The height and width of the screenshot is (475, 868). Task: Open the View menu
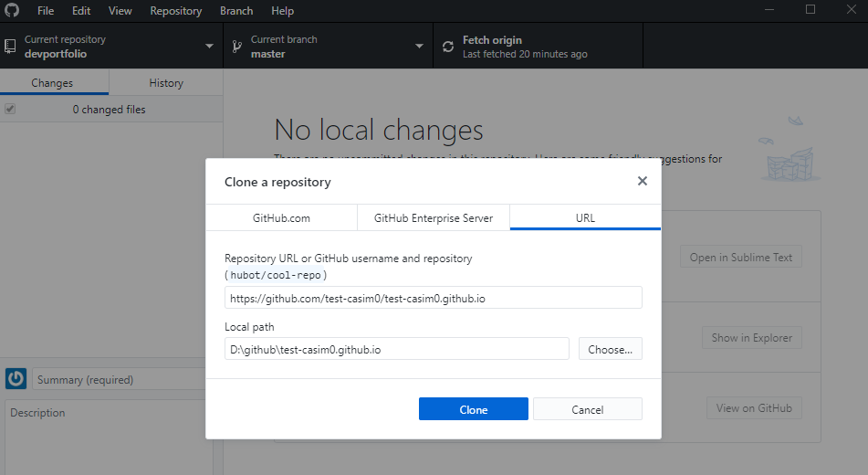pyautogui.click(x=120, y=11)
